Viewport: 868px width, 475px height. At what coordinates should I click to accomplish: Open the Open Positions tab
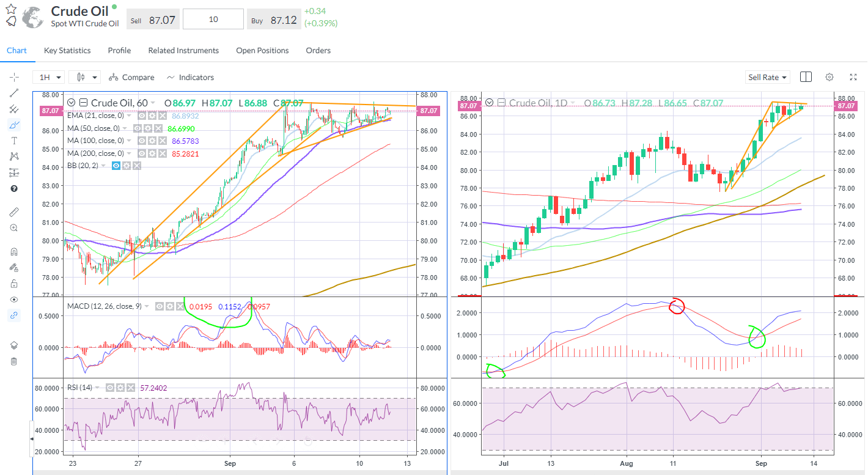click(x=262, y=51)
